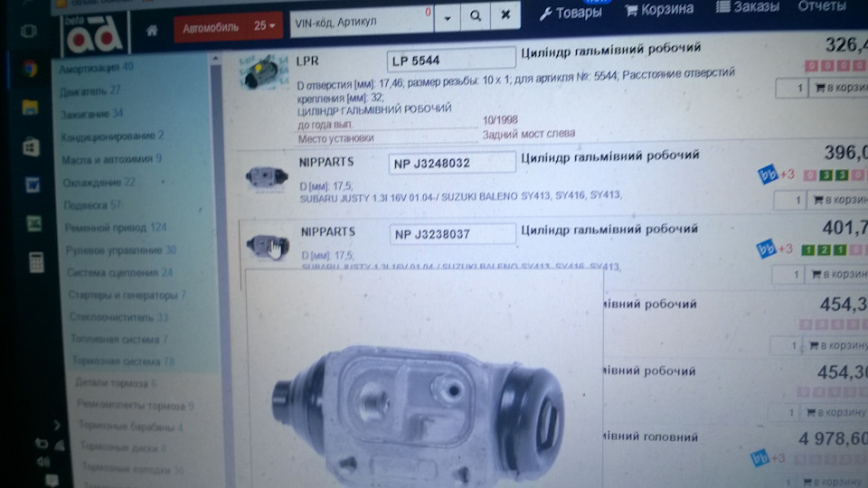
Task: Select the LP 5544 article field
Action: point(451,60)
